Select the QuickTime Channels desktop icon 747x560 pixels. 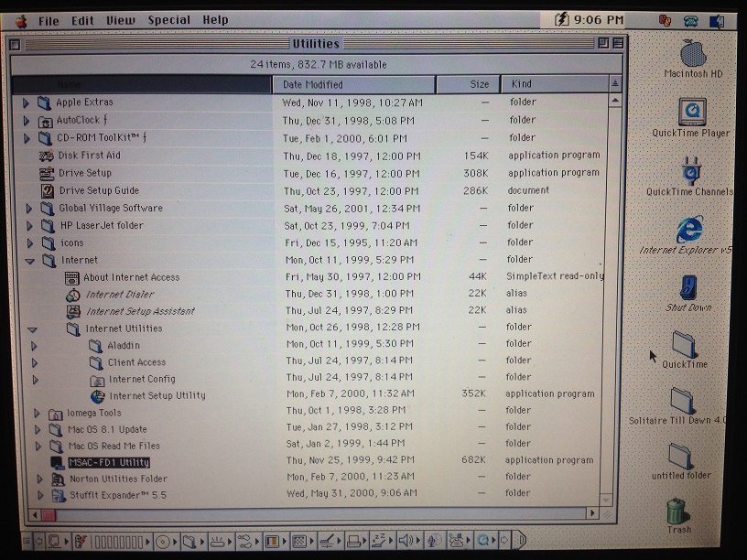coord(691,170)
